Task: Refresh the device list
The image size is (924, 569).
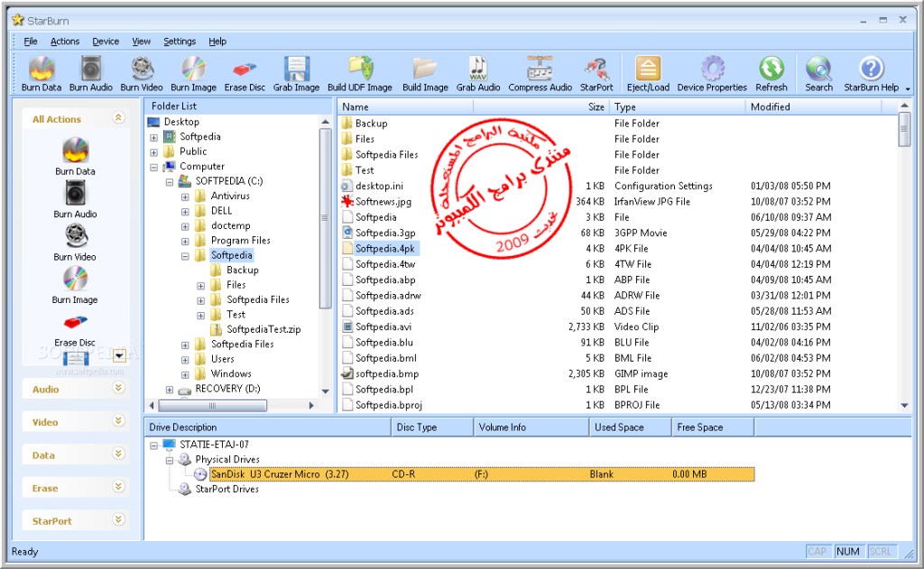Action: pos(772,74)
